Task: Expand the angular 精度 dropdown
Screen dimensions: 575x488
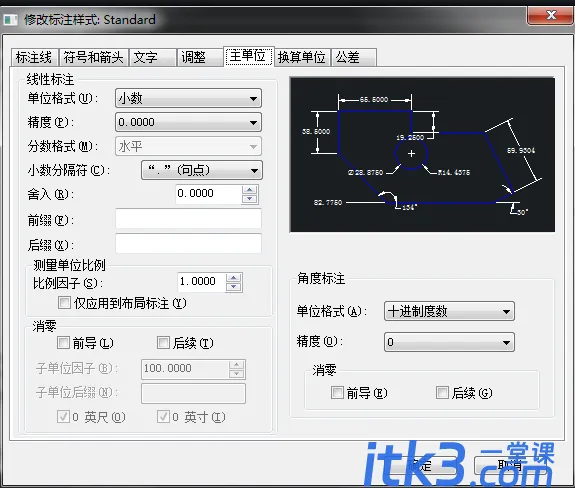Action: click(449, 342)
